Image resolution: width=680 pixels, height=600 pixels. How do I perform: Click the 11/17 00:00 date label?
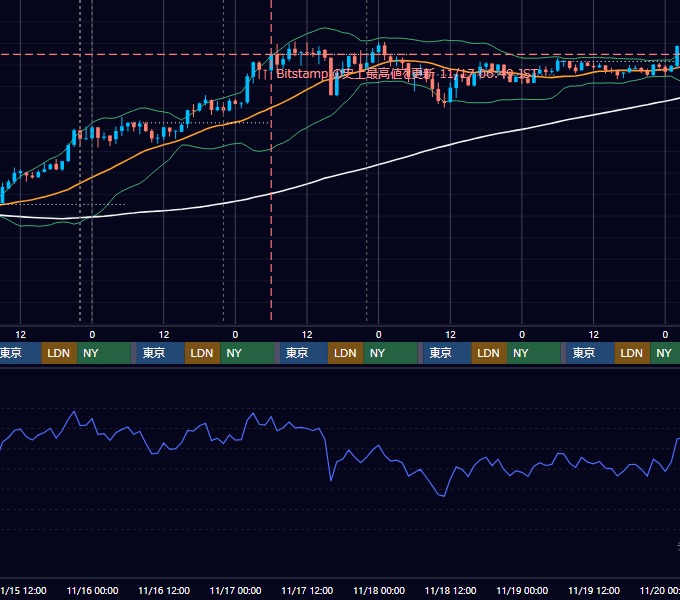click(235, 590)
